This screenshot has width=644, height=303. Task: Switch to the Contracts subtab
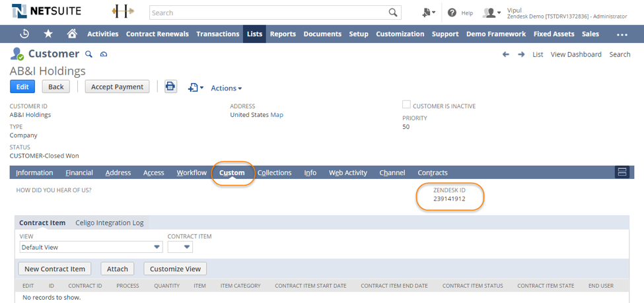[x=433, y=172]
